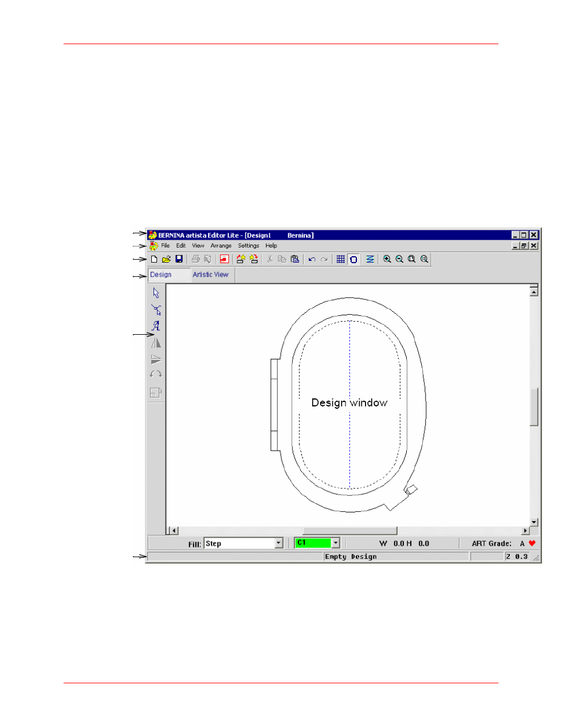Click the Zoom In magnifier icon

click(x=387, y=259)
